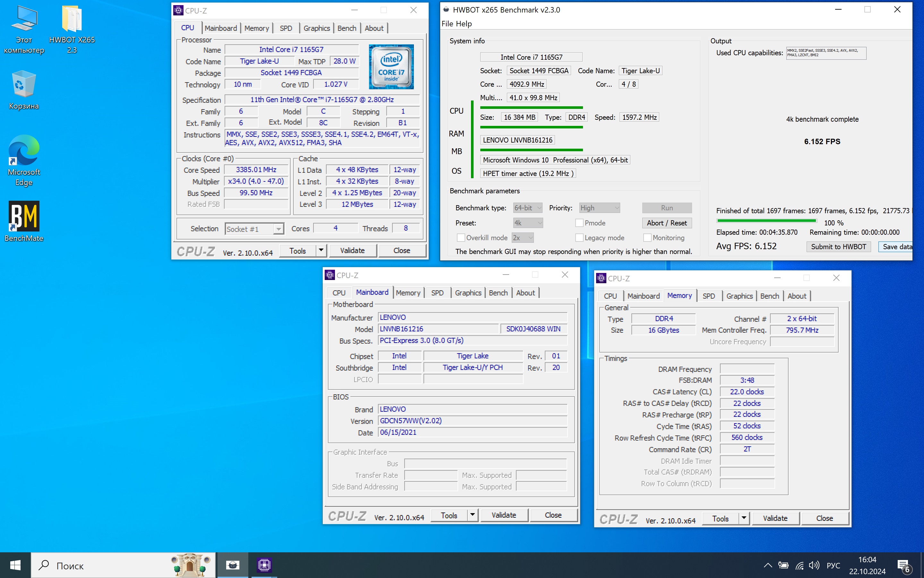This screenshot has height=578, width=924.
Task: Click the search box castle illustration
Action: tap(191, 565)
